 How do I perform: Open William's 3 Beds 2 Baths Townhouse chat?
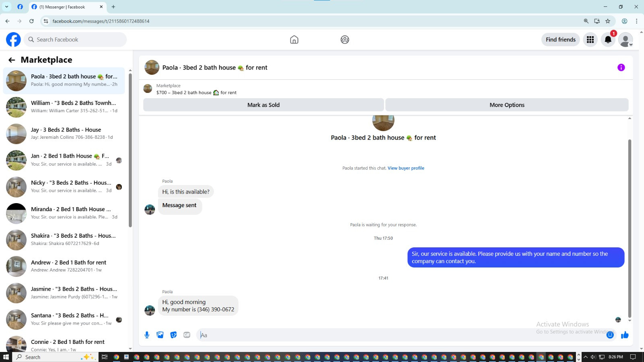pyautogui.click(x=64, y=107)
